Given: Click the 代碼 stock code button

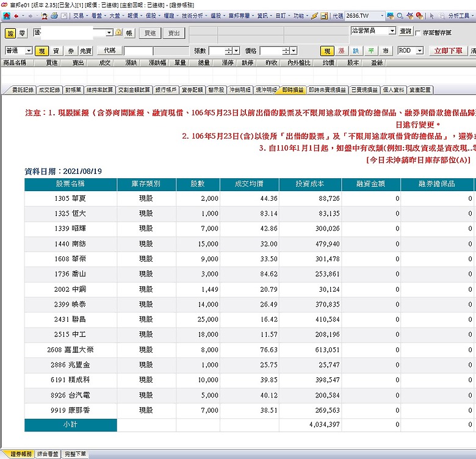Looking at the screenshot, I should pos(110,51).
